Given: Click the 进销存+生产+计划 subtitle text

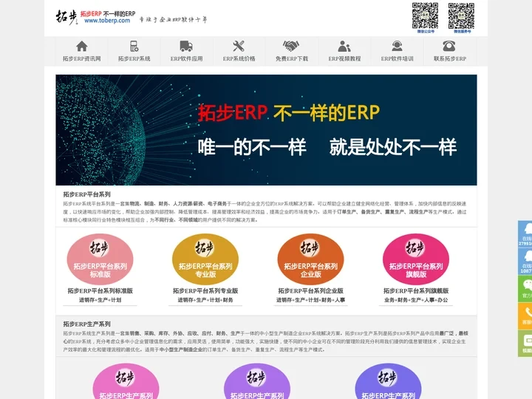Looking at the screenshot, I should click(100, 300).
